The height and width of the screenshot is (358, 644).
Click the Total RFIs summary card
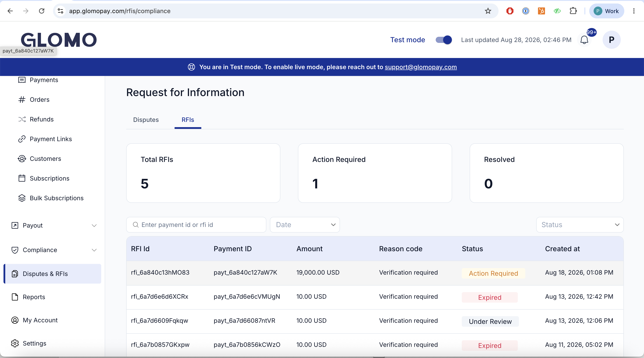coord(203,173)
